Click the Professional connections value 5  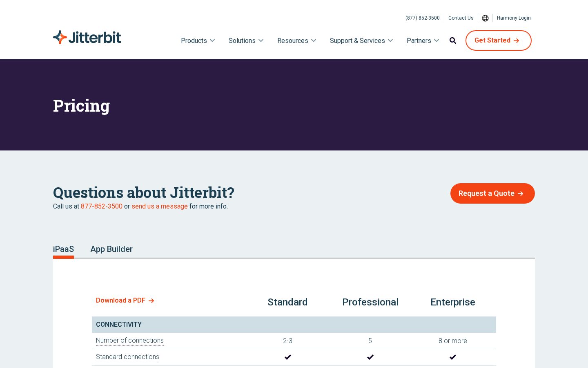[370, 341]
